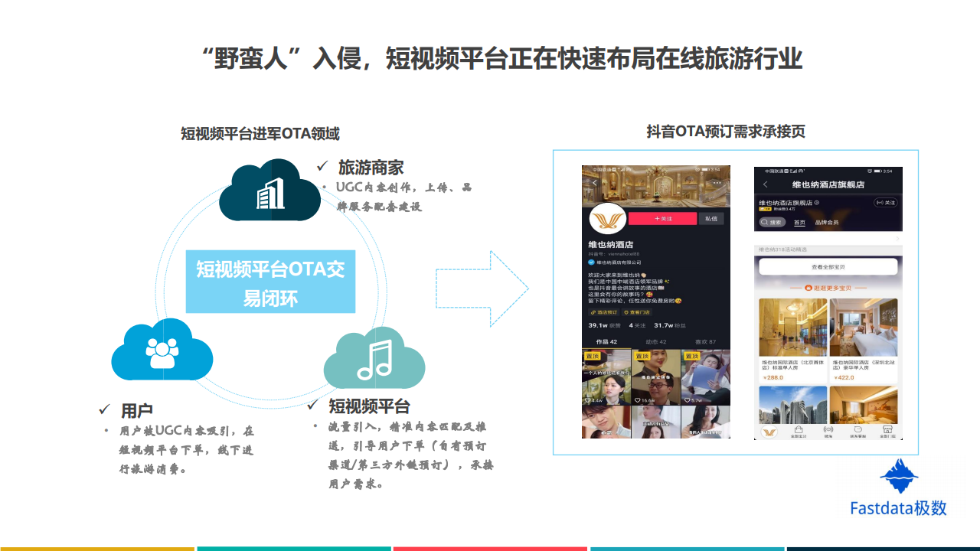Open the ¥288.0 hotel room thumbnail
The width and height of the screenshot is (980, 551).
tap(792, 327)
